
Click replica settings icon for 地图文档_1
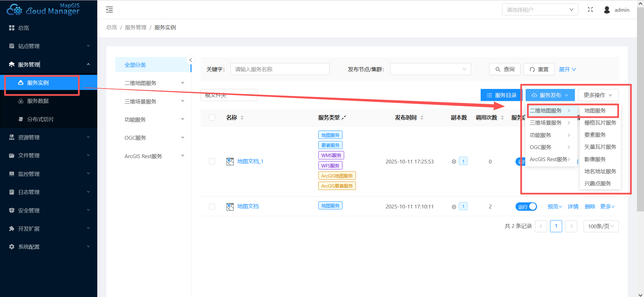click(x=454, y=161)
